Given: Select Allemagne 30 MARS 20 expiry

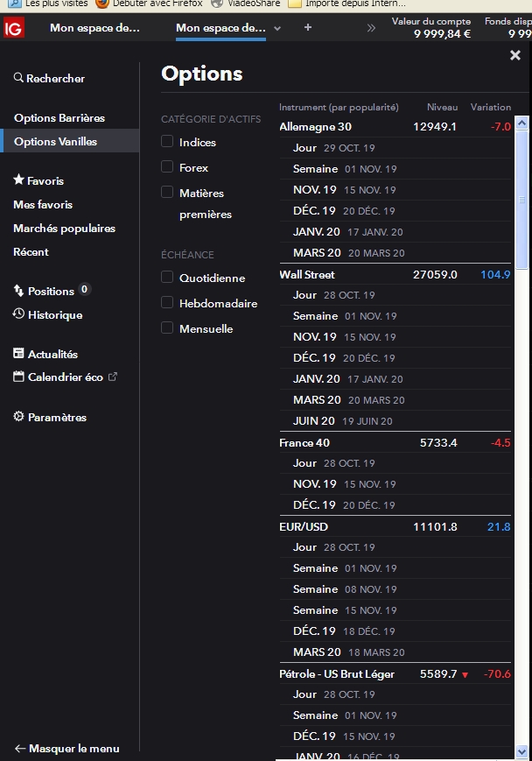Looking at the screenshot, I should (x=395, y=253).
